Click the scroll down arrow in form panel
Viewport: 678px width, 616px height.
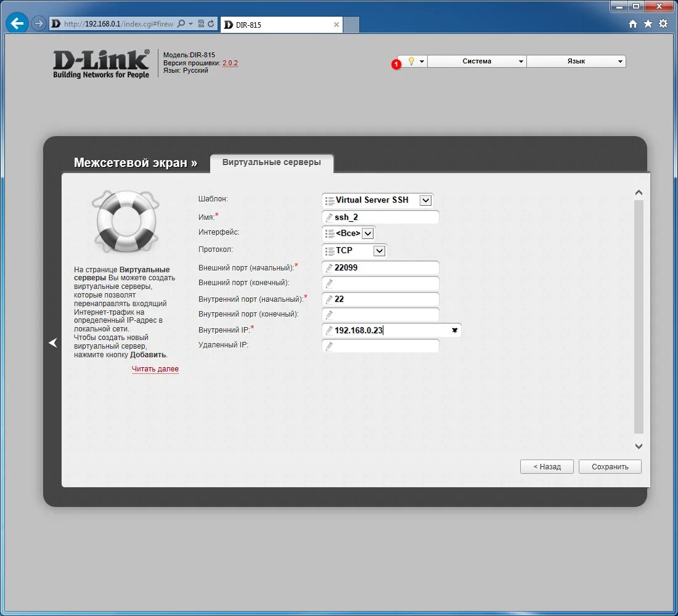[639, 446]
